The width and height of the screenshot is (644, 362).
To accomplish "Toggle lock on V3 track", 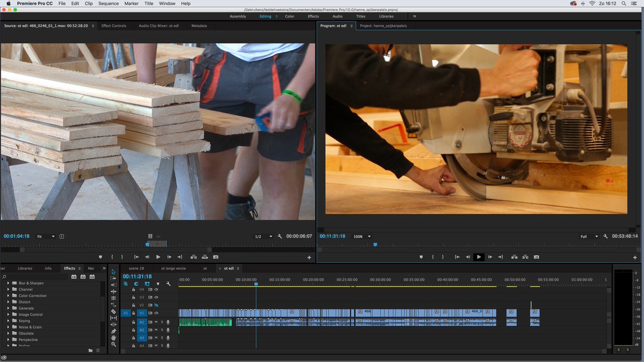I will (x=134, y=297).
